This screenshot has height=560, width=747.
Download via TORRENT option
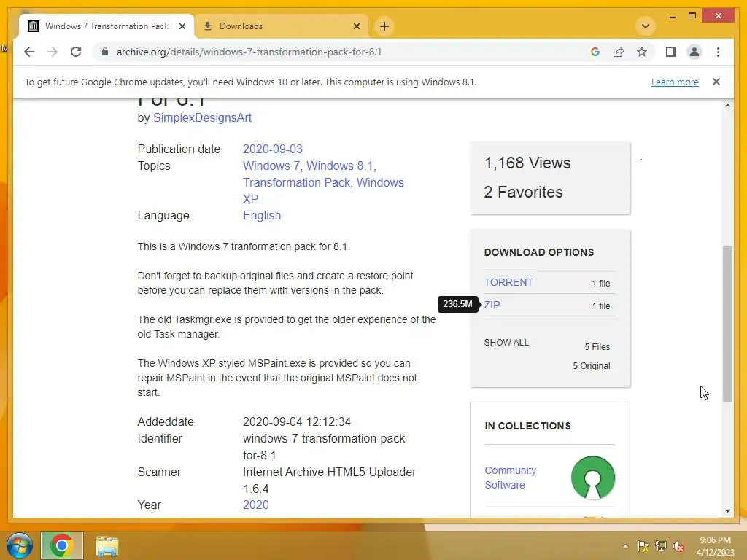(508, 282)
